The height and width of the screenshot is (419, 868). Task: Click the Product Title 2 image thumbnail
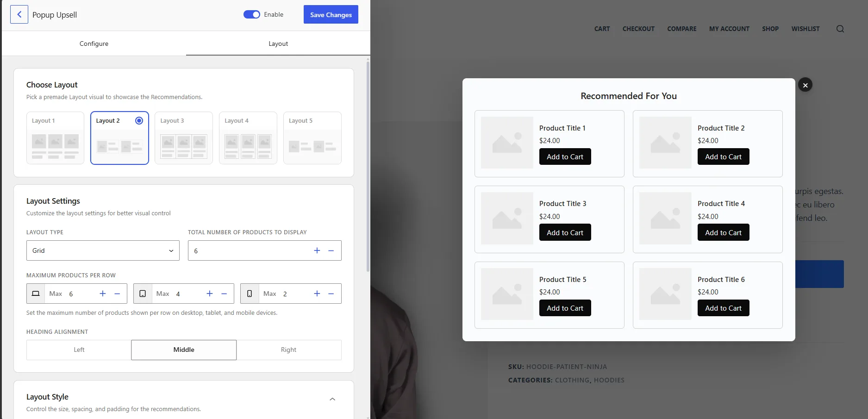pyautogui.click(x=665, y=143)
